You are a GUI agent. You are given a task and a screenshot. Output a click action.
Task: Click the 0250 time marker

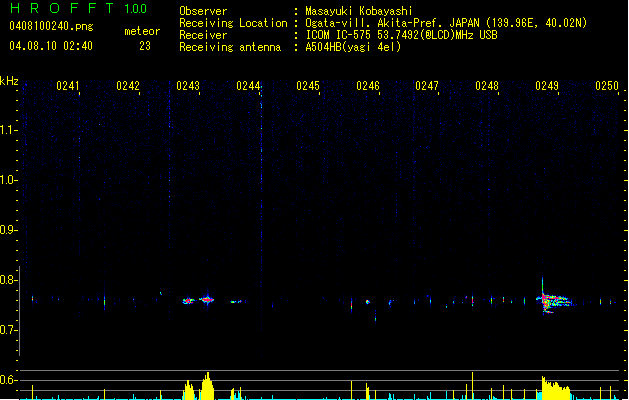(607, 86)
